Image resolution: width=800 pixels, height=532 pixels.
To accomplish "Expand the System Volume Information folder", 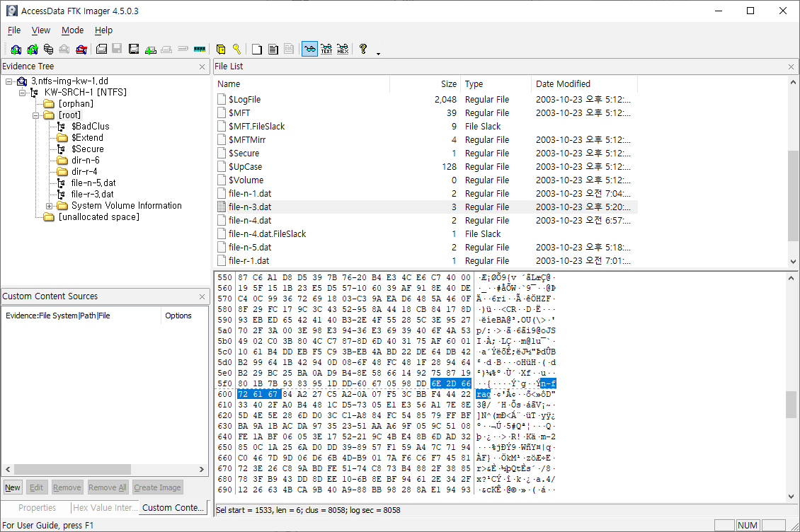I will 49,206.
